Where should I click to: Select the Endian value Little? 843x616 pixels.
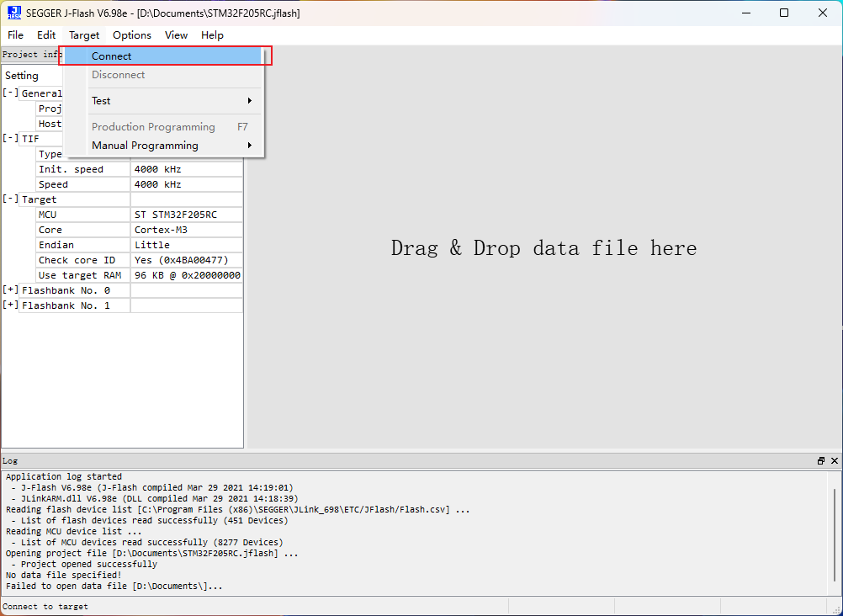[187, 245]
